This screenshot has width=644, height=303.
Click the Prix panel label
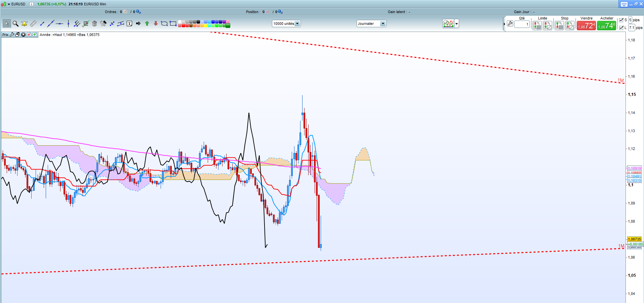5,35
